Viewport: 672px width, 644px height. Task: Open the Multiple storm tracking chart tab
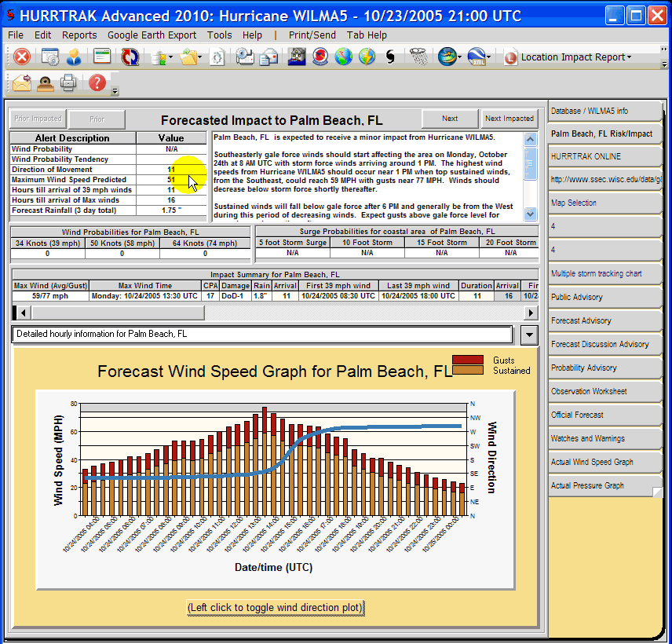coord(604,273)
